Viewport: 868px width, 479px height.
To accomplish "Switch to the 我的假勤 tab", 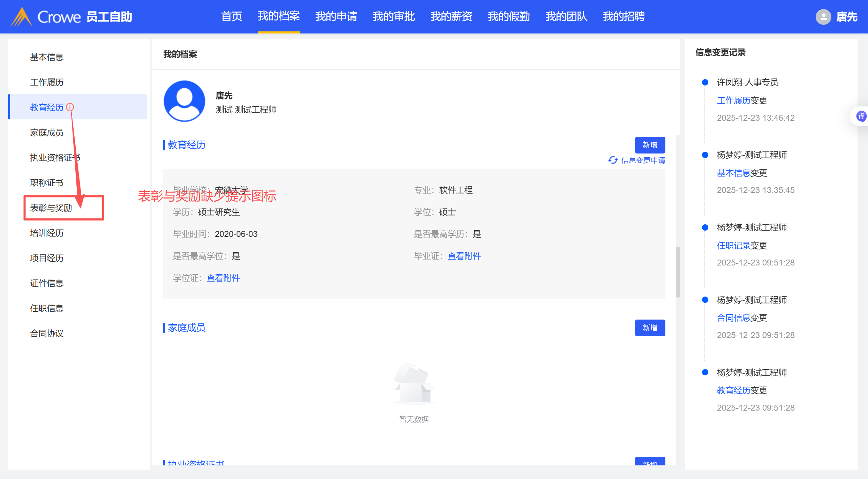I will [x=508, y=16].
